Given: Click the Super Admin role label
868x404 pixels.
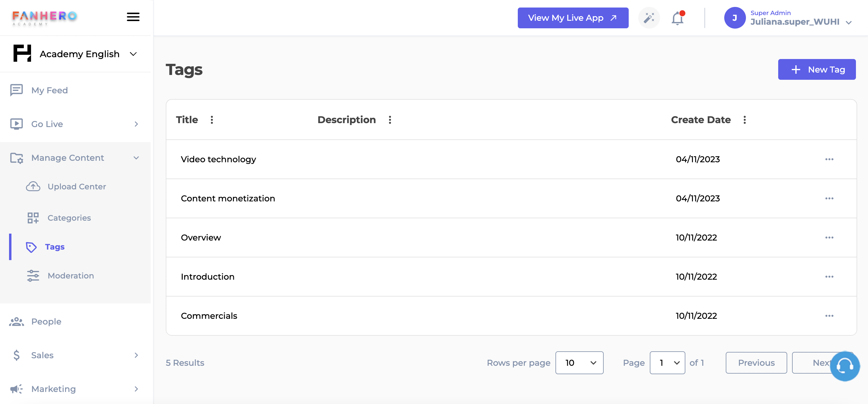Looking at the screenshot, I should [770, 13].
